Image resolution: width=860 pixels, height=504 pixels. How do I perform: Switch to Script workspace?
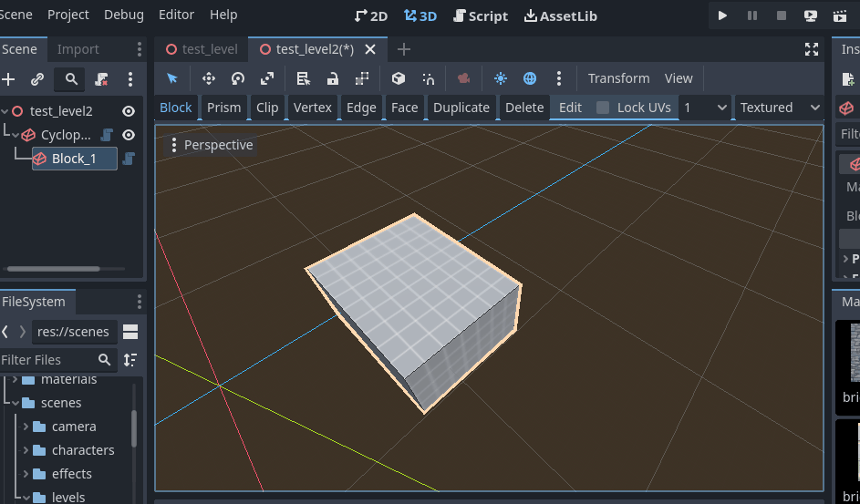481,15
